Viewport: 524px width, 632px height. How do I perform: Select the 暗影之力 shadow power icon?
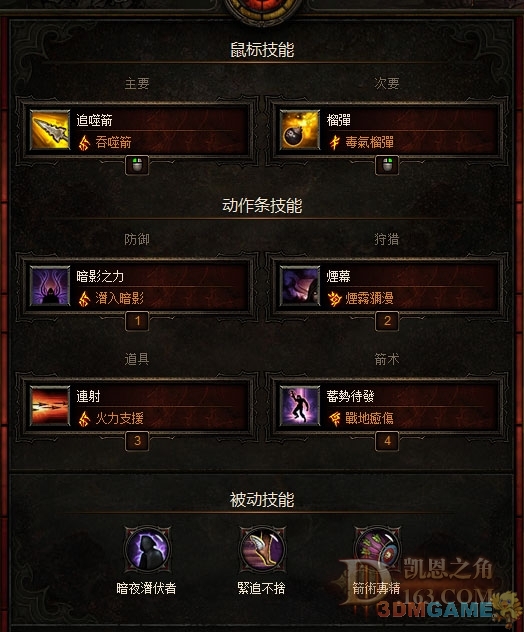[x=50, y=286]
